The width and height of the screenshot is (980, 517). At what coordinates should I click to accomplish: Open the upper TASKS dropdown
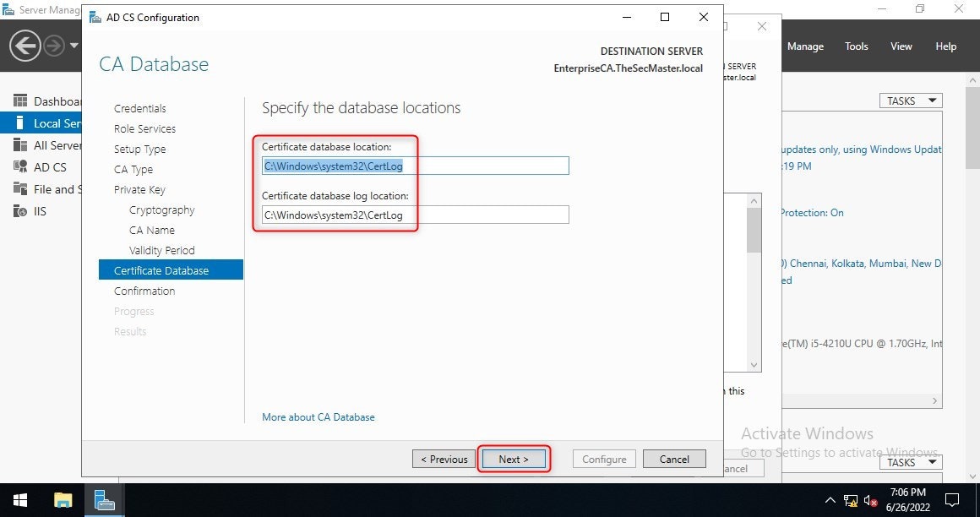(x=911, y=101)
